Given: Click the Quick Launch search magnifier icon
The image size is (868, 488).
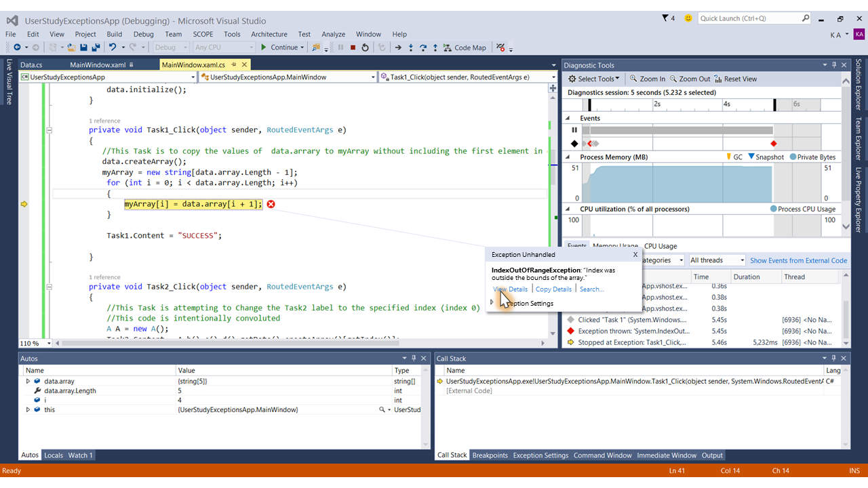Looking at the screenshot, I should click(x=806, y=18).
